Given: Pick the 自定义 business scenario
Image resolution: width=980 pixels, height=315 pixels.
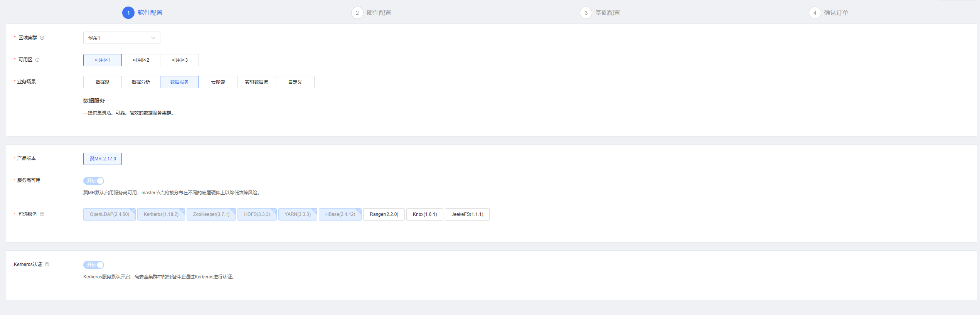Looking at the screenshot, I should [x=295, y=82].
